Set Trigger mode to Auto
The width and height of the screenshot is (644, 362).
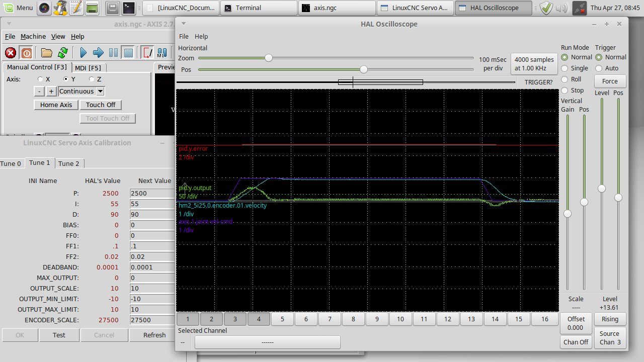tap(599, 68)
